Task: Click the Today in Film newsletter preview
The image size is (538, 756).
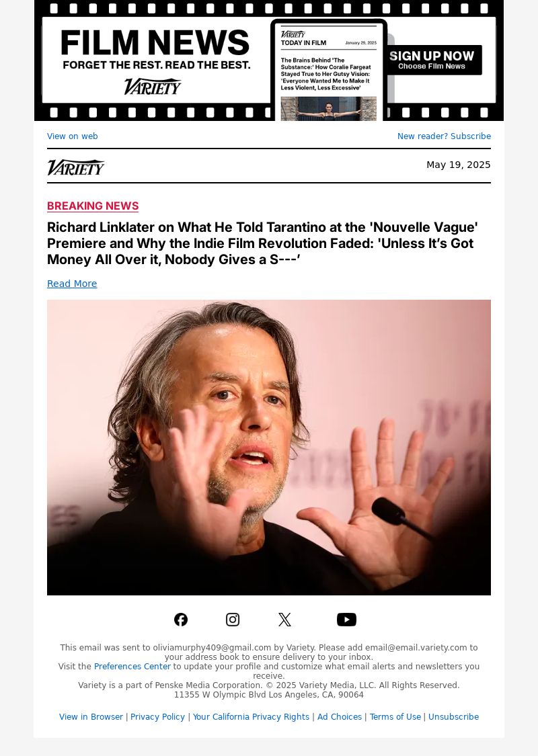Action: (x=329, y=71)
